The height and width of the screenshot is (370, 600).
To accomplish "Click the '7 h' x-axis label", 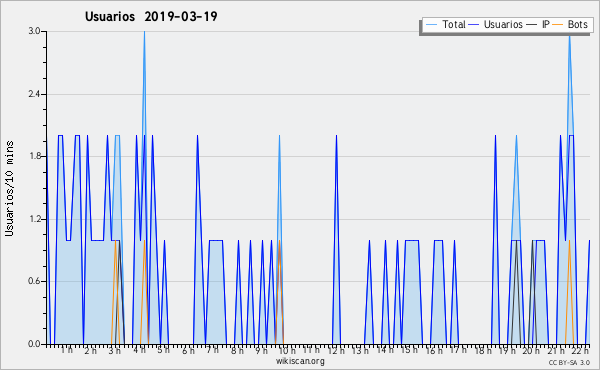I will (212, 350).
